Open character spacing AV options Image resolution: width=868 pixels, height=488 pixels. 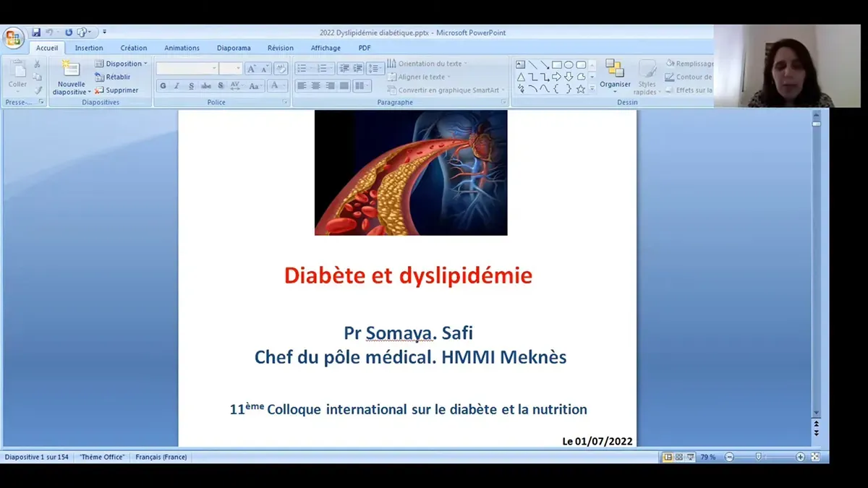[x=237, y=85]
